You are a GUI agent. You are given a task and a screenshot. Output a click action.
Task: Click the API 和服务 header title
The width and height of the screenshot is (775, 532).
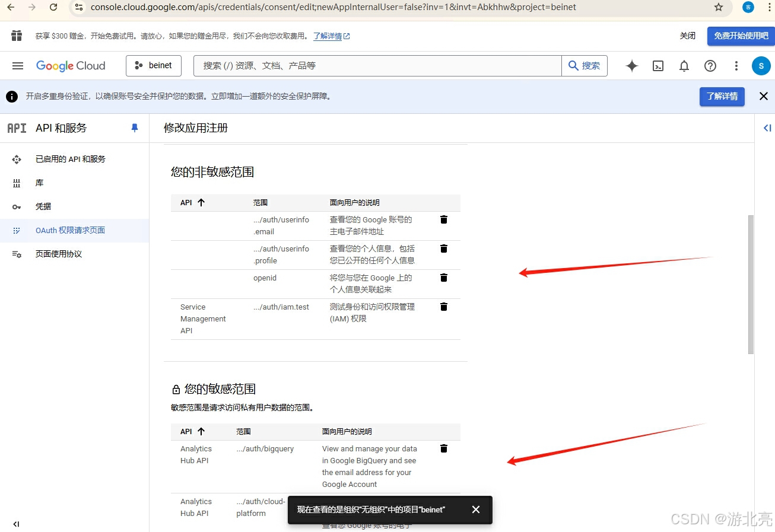[x=61, y=128]
